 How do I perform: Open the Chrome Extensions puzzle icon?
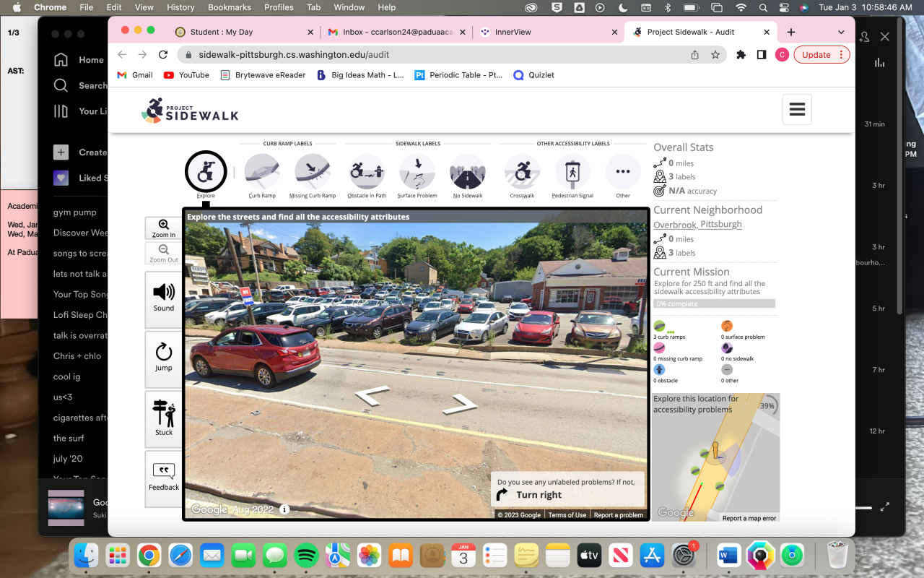click(x=741, y=55)
